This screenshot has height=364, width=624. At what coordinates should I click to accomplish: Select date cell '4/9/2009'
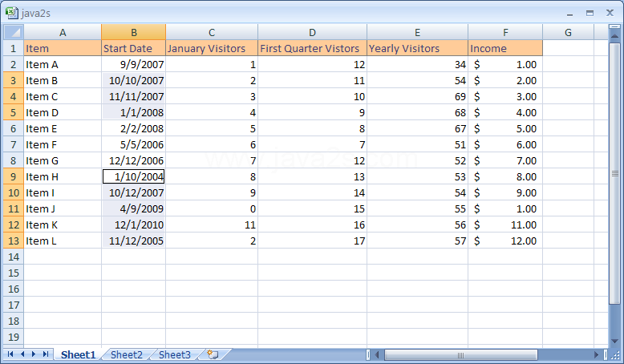point(134,208)
